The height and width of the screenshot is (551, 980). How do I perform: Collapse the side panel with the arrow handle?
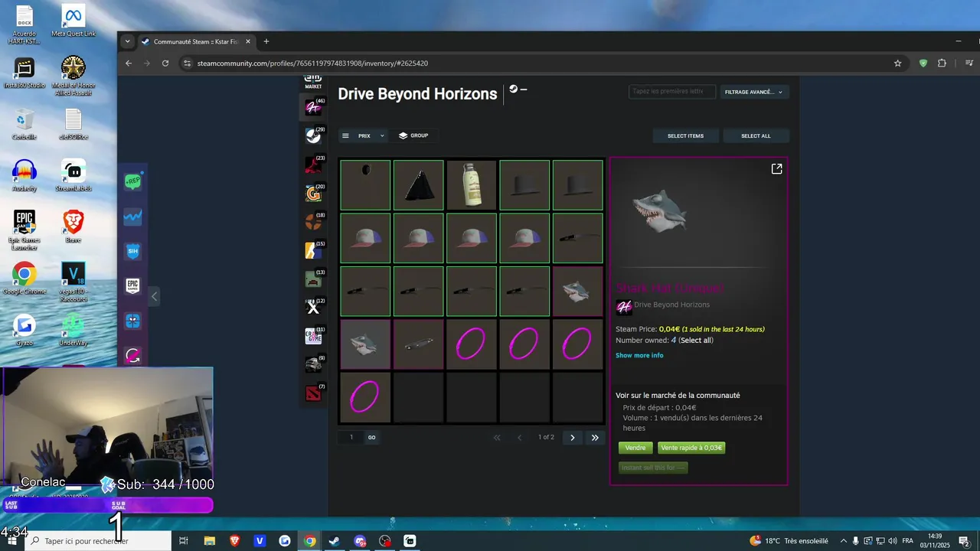154,296
